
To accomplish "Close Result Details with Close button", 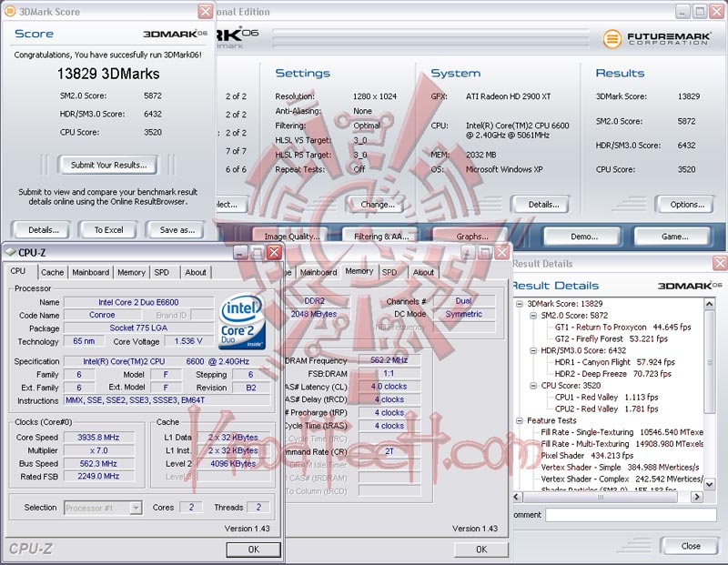I will click(x=691, y=546).
